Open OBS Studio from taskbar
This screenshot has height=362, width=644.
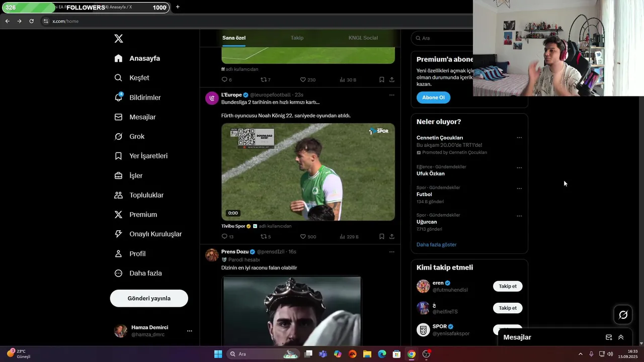click(426, 354)
